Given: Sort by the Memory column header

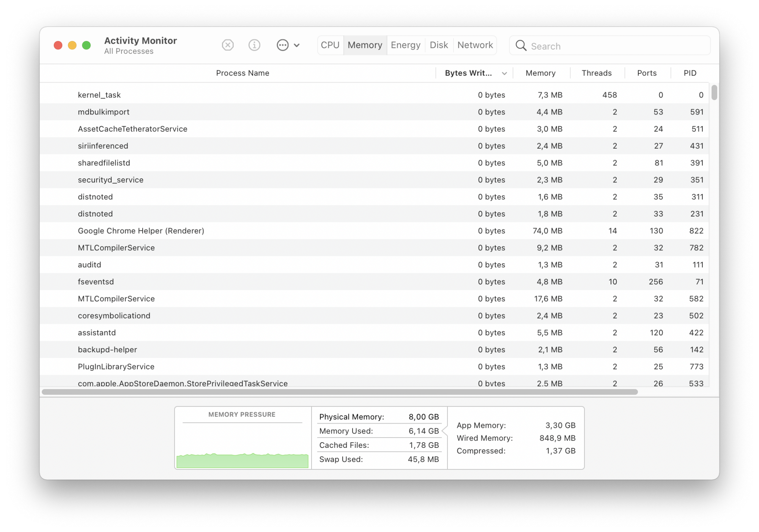Looking at the screenshot, I should (540, 73).
